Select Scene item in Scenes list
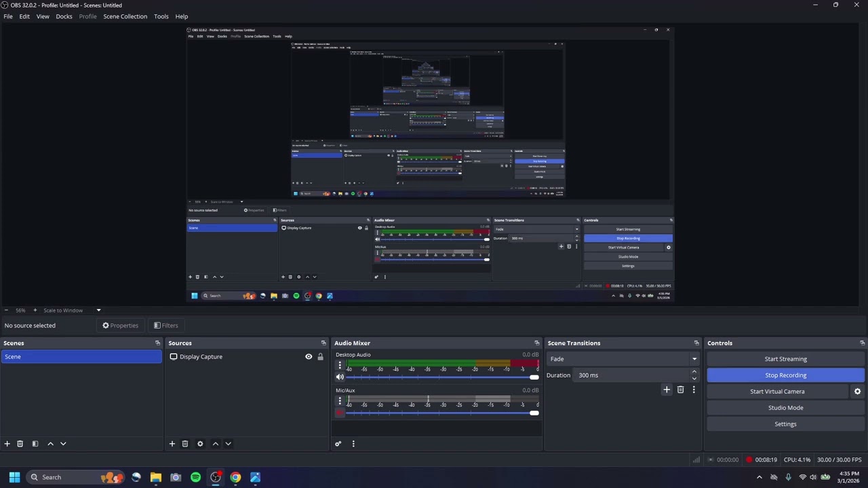 click(81, 357)
